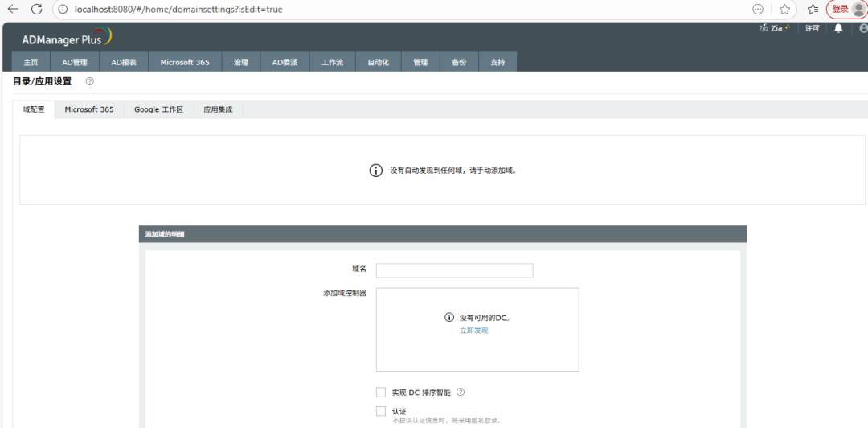This screenshot has height=428, width=868.
Task: Switch to Google 工作区 sub-tab
Action: [158, 109]
